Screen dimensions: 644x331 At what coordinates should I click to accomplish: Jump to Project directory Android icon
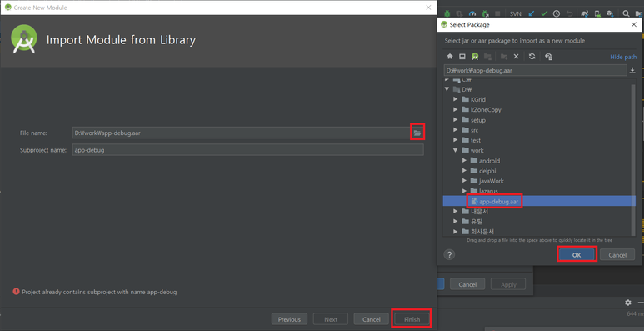coord(475,57)
